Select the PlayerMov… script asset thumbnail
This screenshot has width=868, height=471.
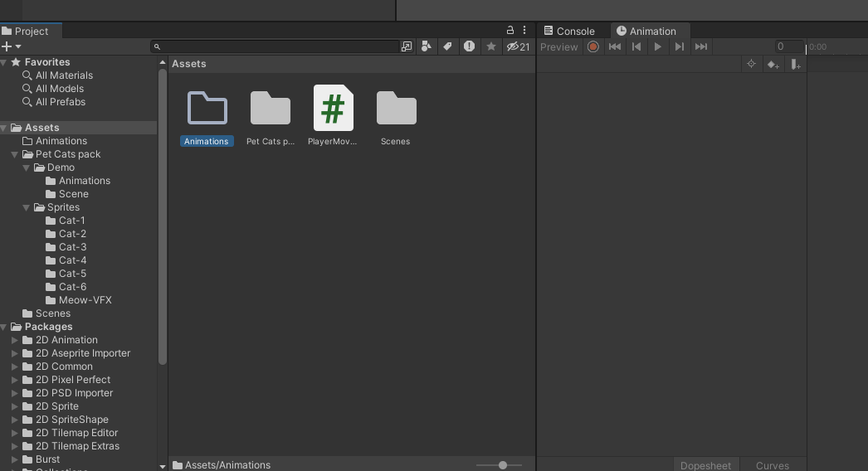click(333, 109)
